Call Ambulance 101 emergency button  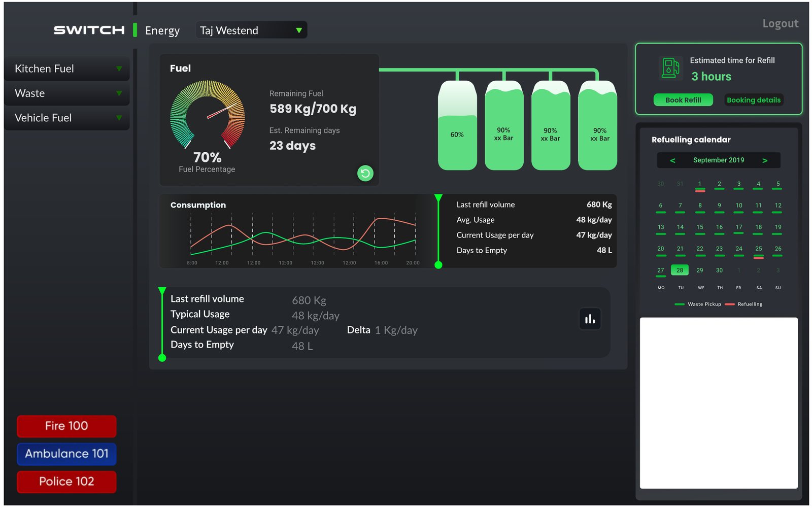click(x=66, y=454)
